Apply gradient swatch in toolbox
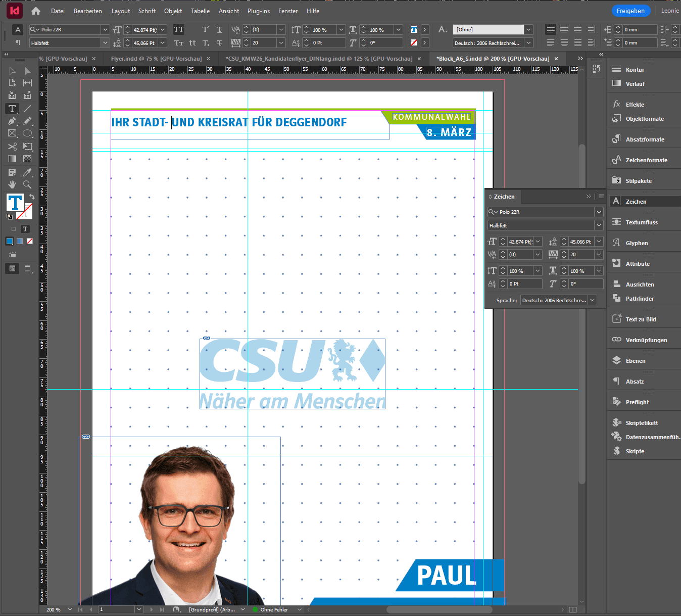This screenshot has height=616, width=681. [x=20, y=241]
